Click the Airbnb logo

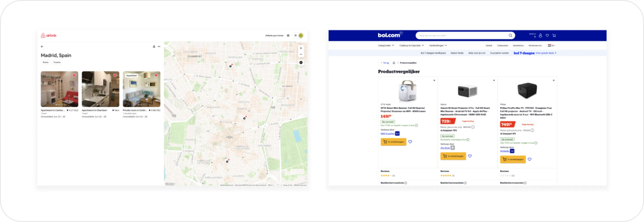pyautogui.click(x=48, y=36)
